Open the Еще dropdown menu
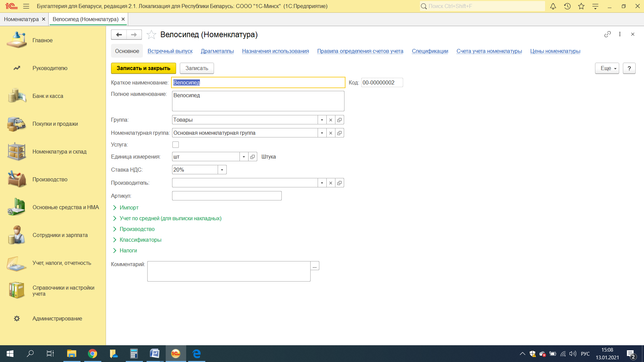Image resolution: width=644 pixels, height=362 pixels. tap(607, 68)
